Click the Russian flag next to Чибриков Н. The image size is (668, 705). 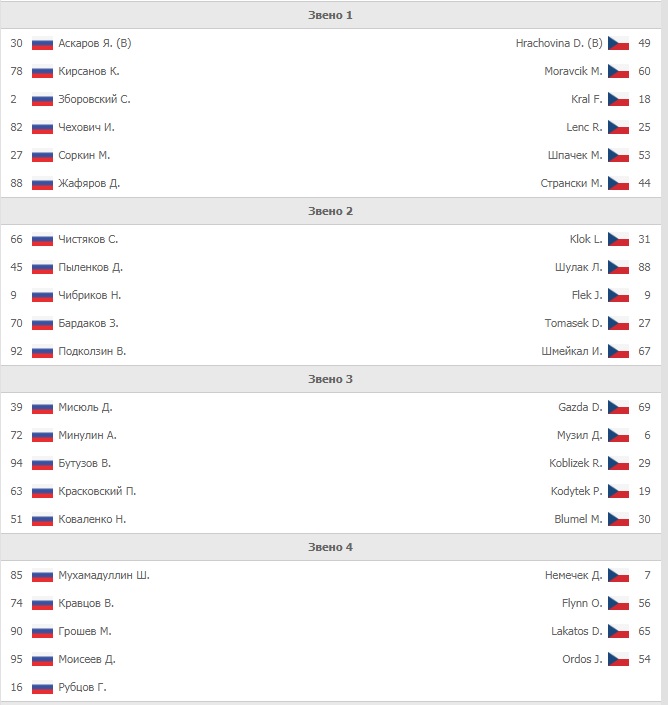[42, 295]
